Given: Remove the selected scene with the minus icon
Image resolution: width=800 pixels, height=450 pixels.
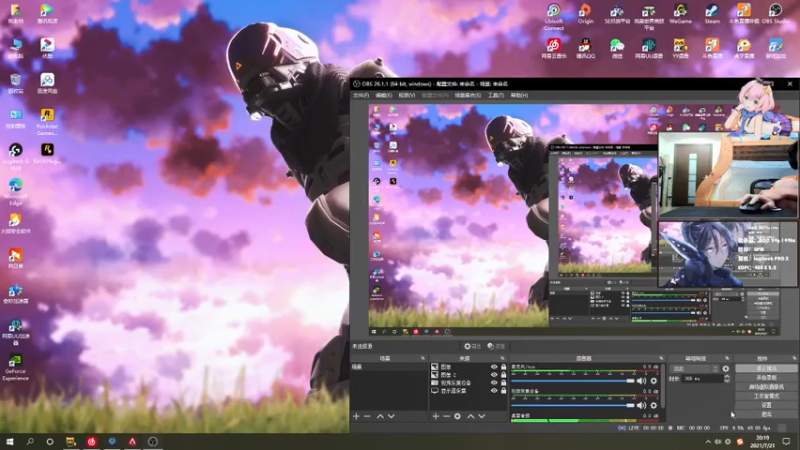Looking at the screenshot, I should point(367,416).
